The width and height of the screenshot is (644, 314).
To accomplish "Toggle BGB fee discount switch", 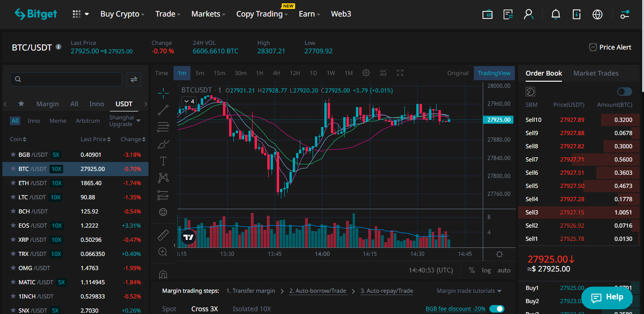I will tap(496, 309).
